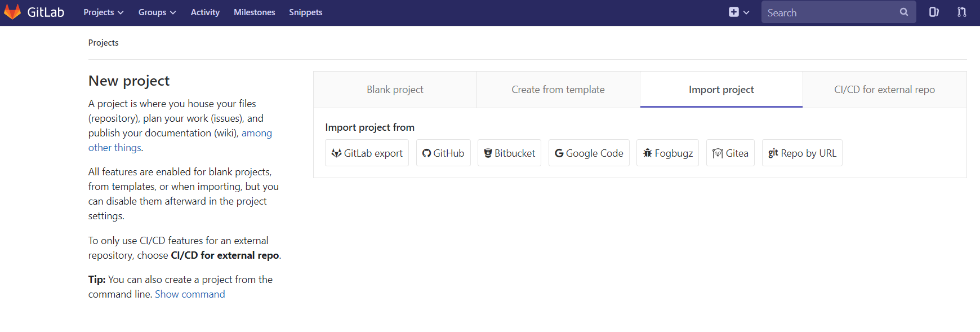Switch to CI/CD for external repo tab
This screenshot has width=980, height=332.
point(885,90)
